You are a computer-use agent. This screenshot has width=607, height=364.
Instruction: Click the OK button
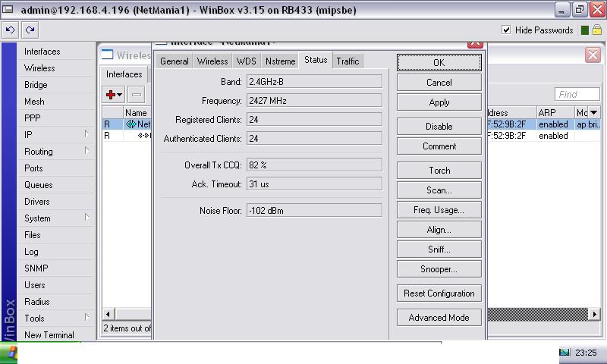[x=439, y=63]
